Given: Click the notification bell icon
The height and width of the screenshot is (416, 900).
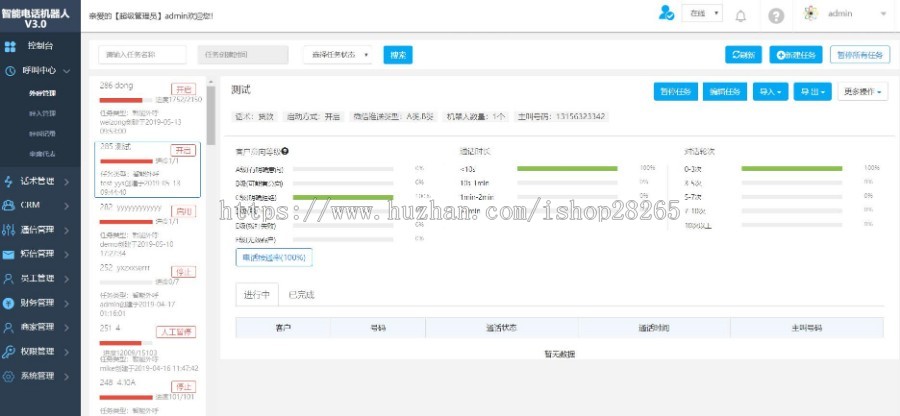Looking at the screenshot, I should click(x=741, y=15).
